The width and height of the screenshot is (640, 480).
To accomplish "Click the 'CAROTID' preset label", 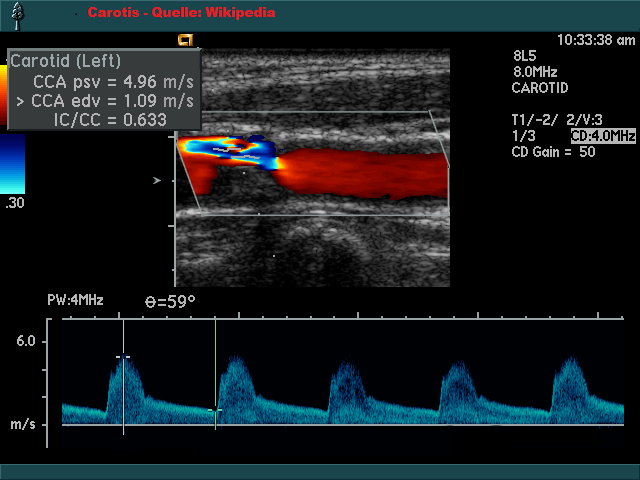I will [540, 88].
